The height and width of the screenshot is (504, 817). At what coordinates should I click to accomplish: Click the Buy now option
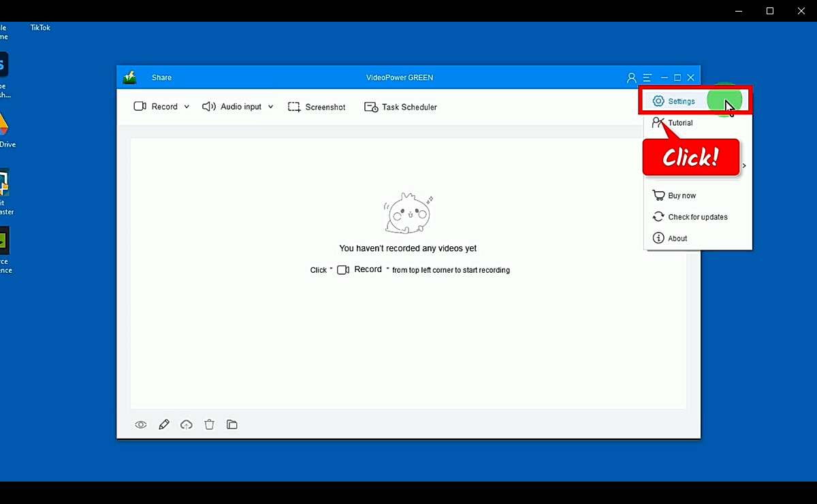[x=682, y=195]
